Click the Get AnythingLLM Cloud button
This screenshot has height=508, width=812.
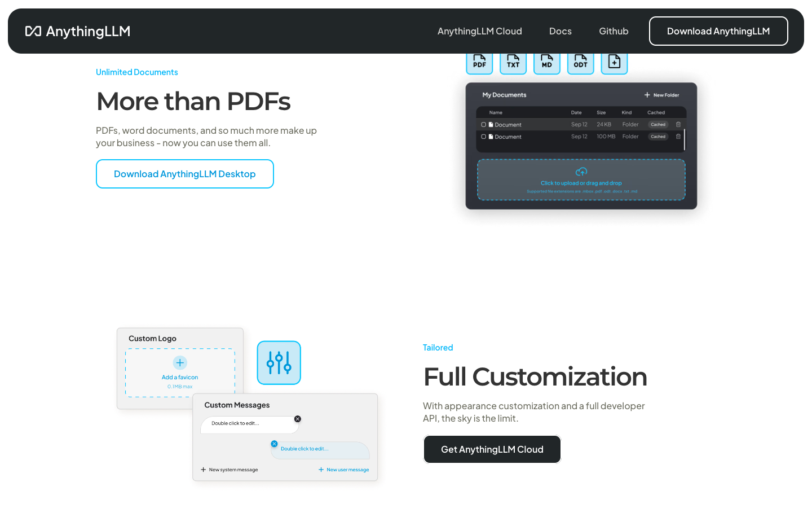point(492,449)
